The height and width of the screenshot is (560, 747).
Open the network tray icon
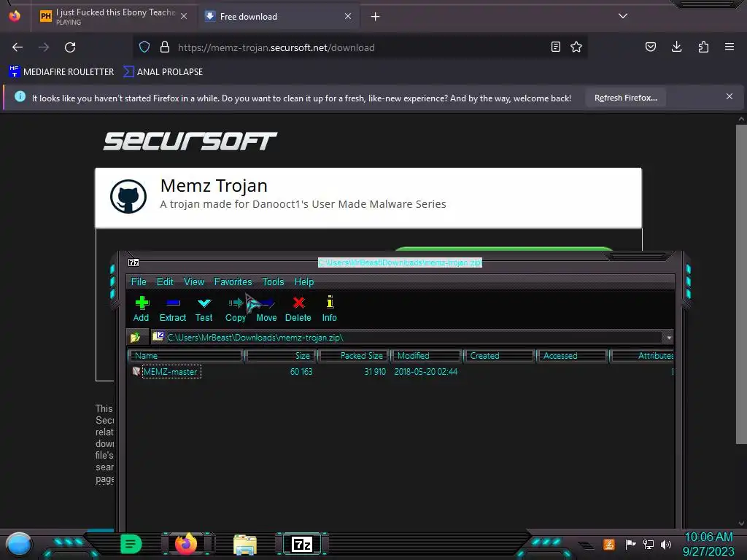click(648, 544)
